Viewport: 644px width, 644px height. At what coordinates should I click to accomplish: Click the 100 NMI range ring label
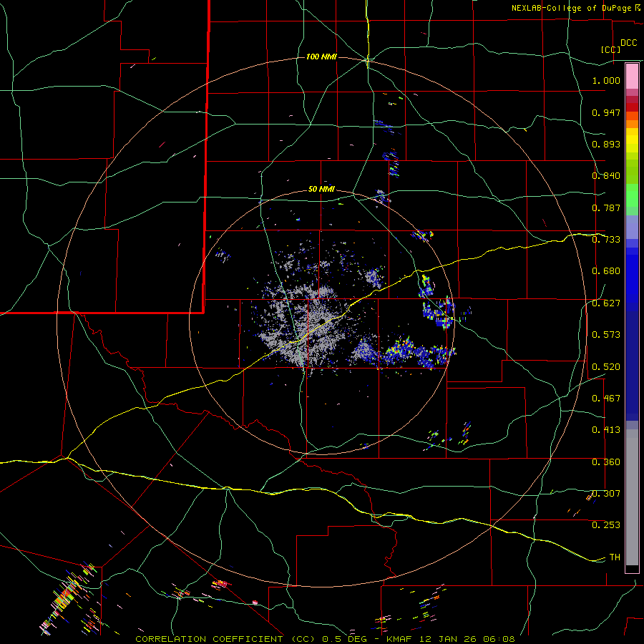[x=321, y=57]
